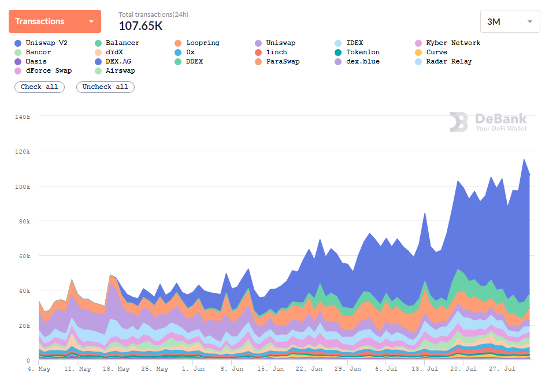Toggle the Uniswap (V1) legend series
The height and width of the screenshot is (392, 549).
click(276, 43)
